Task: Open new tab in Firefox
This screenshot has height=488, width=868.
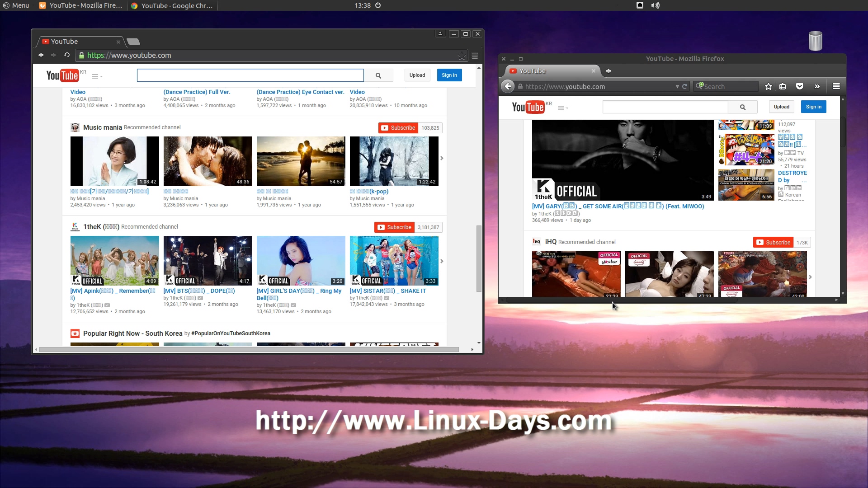Action: pos(609,71)
